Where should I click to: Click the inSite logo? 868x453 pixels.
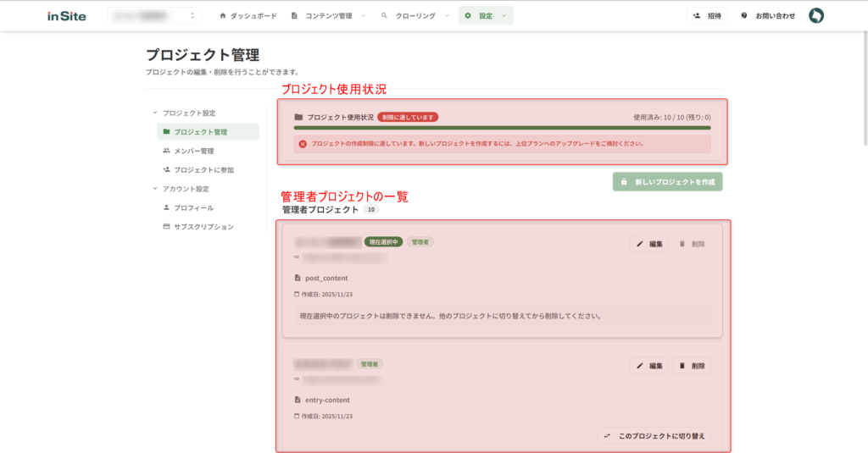[66, 16]
